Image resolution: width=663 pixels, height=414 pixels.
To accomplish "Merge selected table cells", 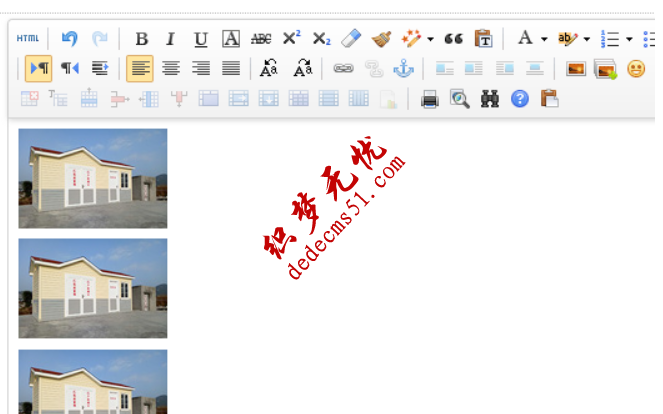I will pyautogui.click(x=209, y=99).
